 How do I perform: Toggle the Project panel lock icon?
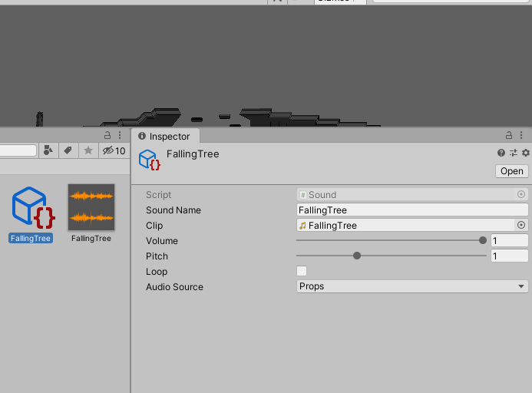point(107,135)
